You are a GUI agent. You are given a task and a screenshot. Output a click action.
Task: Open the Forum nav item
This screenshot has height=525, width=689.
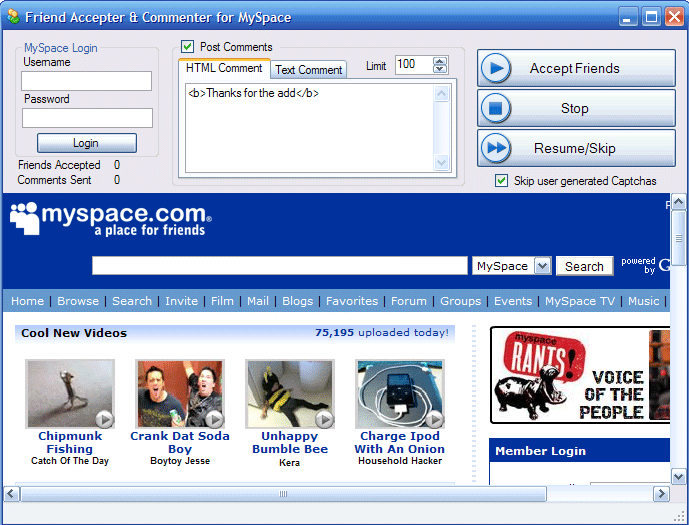(409, 301)
